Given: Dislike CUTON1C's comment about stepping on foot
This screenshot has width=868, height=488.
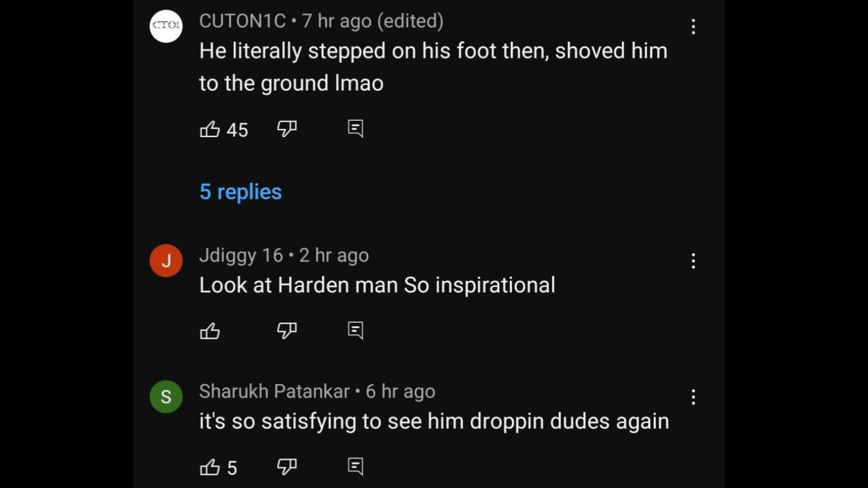Looking at the screenshot, I should tap(287, 129).
